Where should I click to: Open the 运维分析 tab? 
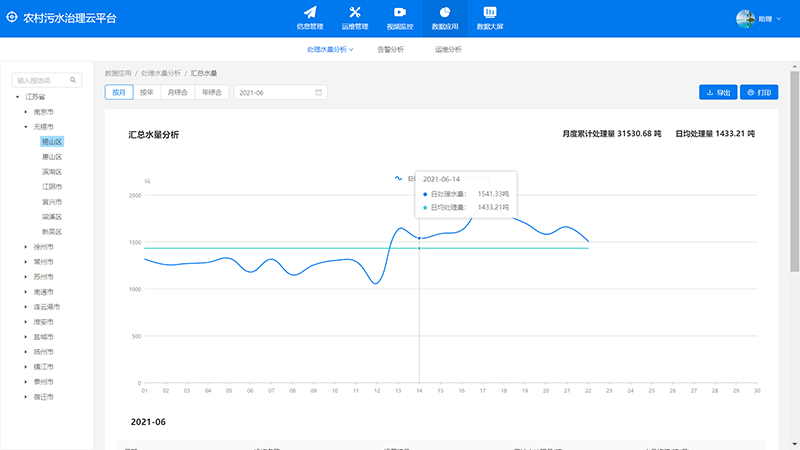pos(448,49)
